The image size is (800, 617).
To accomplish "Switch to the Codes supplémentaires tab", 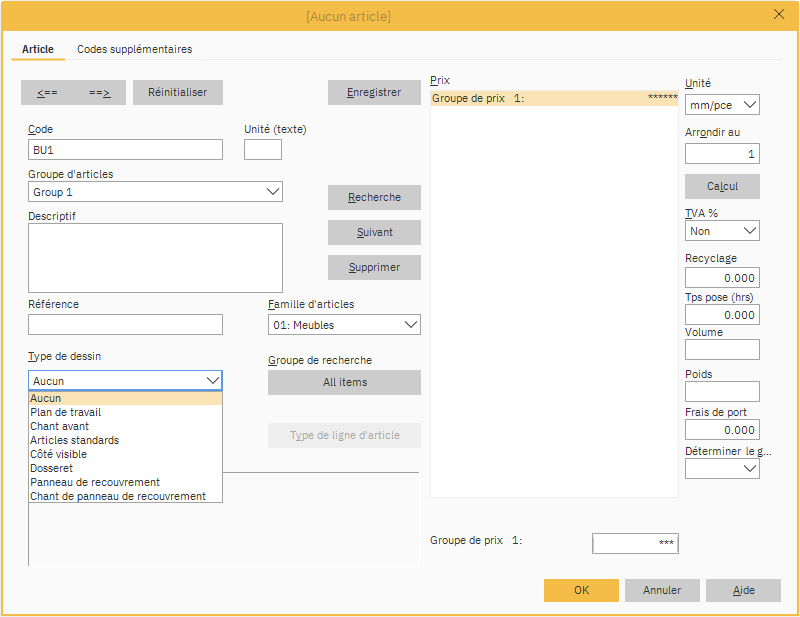I will (x=134, y=49).
